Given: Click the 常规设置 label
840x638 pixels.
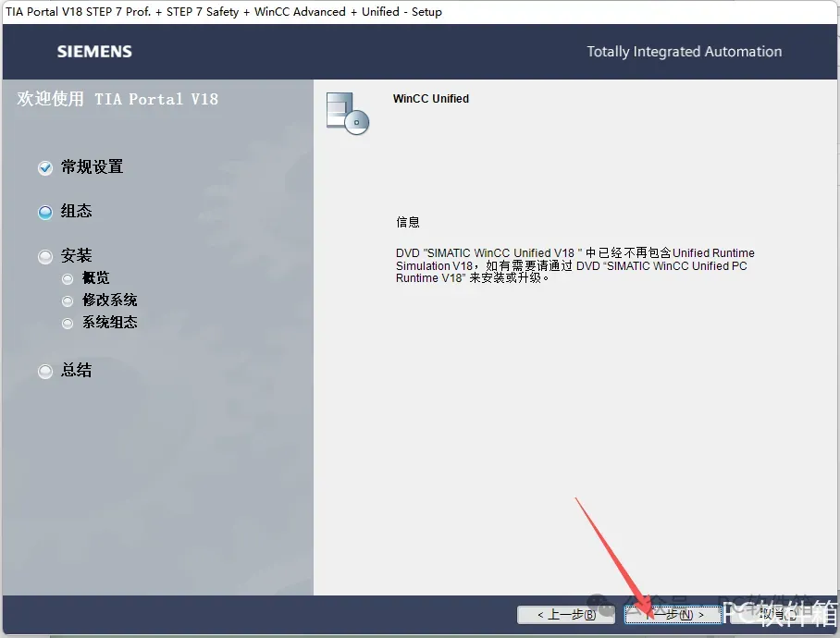Looking at the screenshot, I should (93, 167).
